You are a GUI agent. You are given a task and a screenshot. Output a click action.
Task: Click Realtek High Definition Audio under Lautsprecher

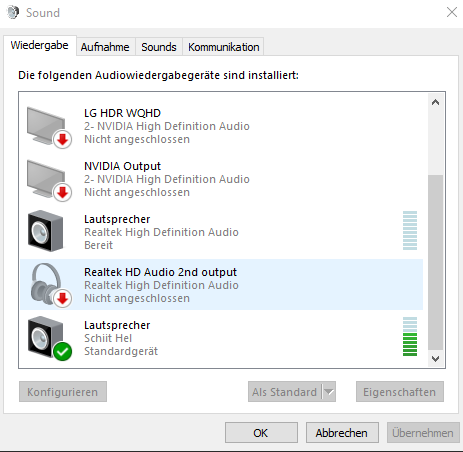click(x=161, y=232)
